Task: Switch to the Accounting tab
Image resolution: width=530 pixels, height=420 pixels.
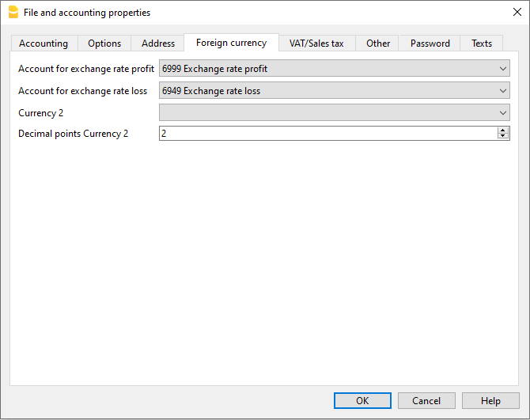Action: click(x=44, y=44)
